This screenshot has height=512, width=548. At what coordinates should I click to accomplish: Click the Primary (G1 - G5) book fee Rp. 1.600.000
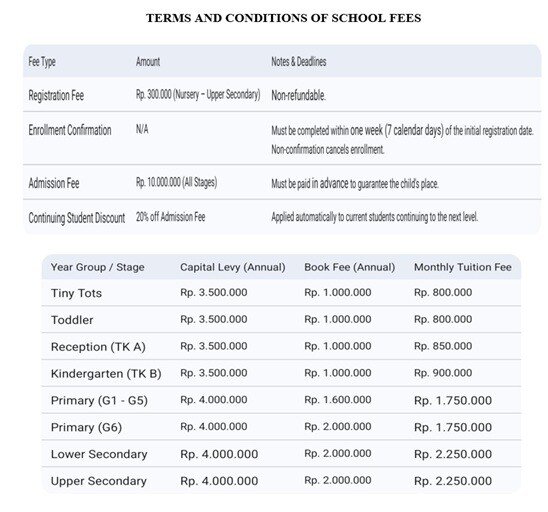[338, 399]
